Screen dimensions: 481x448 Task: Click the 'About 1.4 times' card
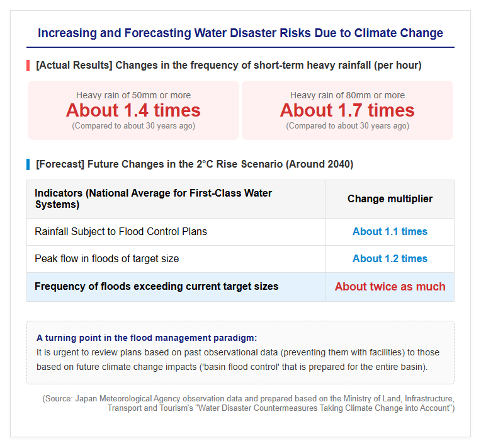pos(133,110)
